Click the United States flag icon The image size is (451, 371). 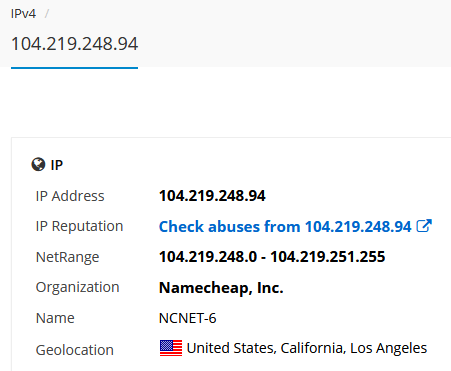pos(171,348)
